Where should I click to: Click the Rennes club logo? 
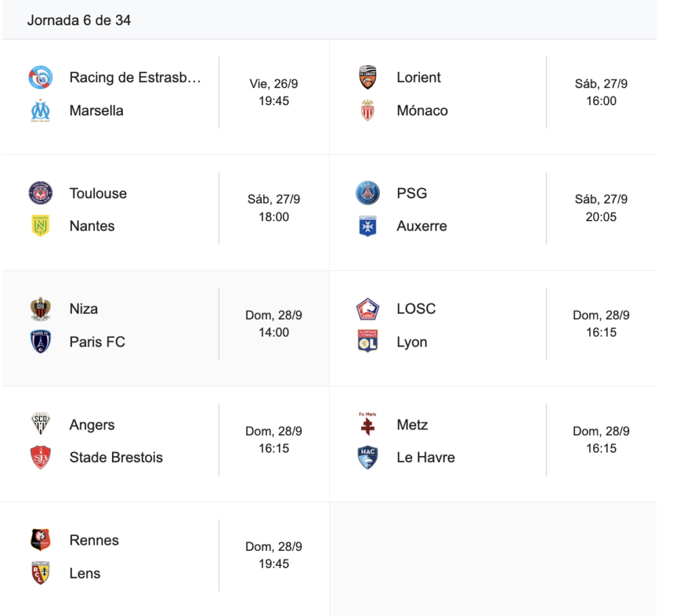(41, 540)
